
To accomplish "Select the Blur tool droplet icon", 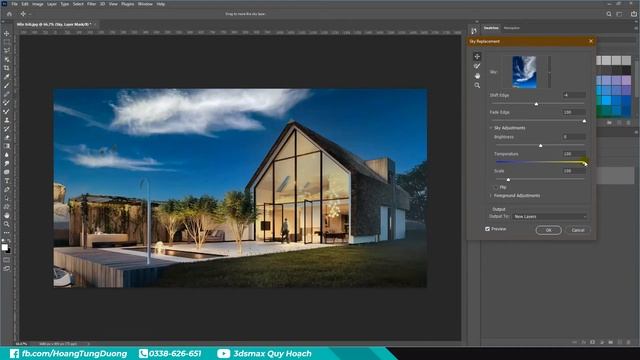I will [7, 155].
